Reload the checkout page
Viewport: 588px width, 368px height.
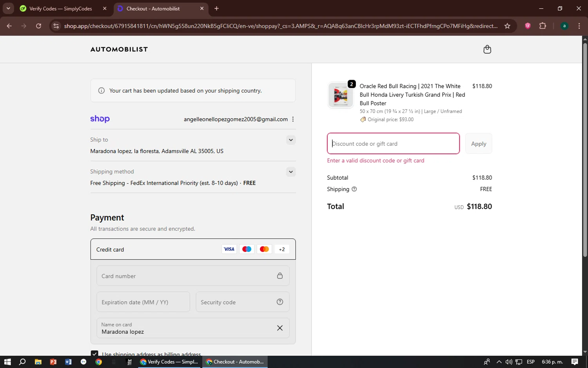pyautogui.click(x=38, y=26)
